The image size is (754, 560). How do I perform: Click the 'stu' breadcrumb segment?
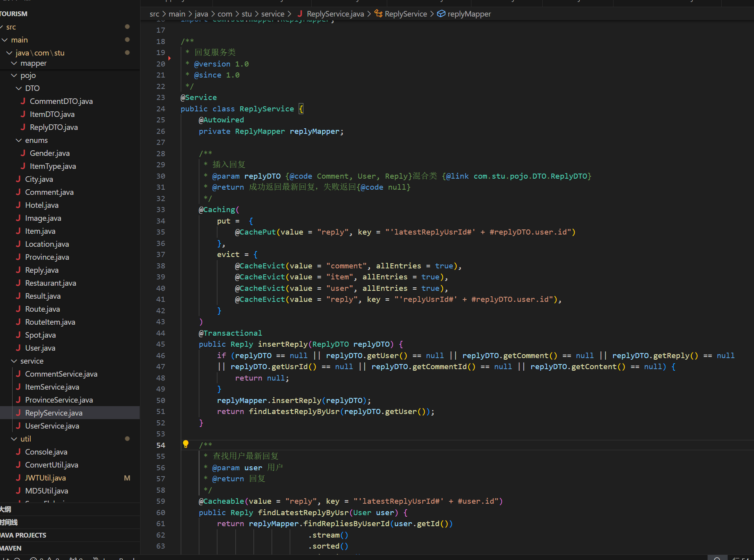click(x=247, y=14)
